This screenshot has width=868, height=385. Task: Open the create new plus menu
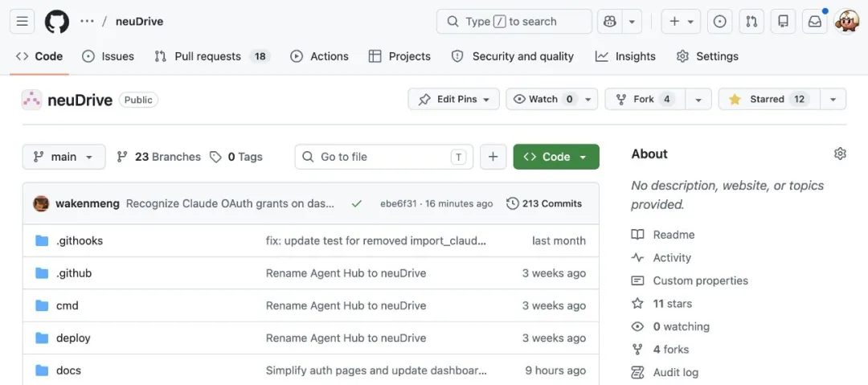click(x=681, y=22)
